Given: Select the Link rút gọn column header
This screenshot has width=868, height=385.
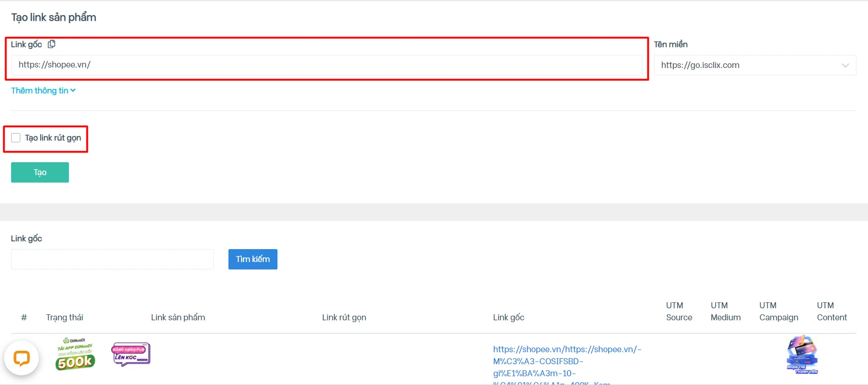Looking at the screenshot, I should (344, 318).
